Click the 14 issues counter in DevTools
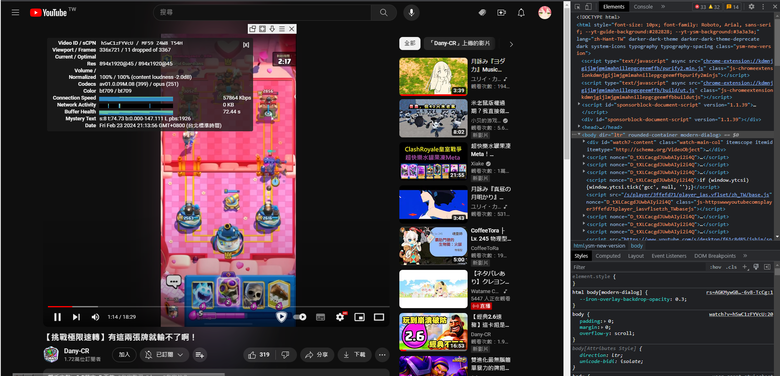Screen dimensions: 780x376 733,6
